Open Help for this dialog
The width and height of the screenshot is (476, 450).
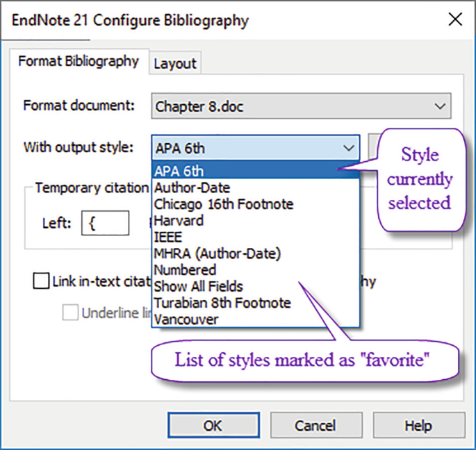[418, 425]
